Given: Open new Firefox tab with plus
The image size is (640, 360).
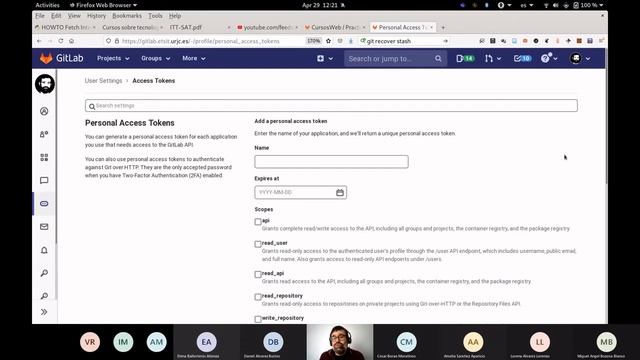Looking at the screenshot, I should coord(443,27).
